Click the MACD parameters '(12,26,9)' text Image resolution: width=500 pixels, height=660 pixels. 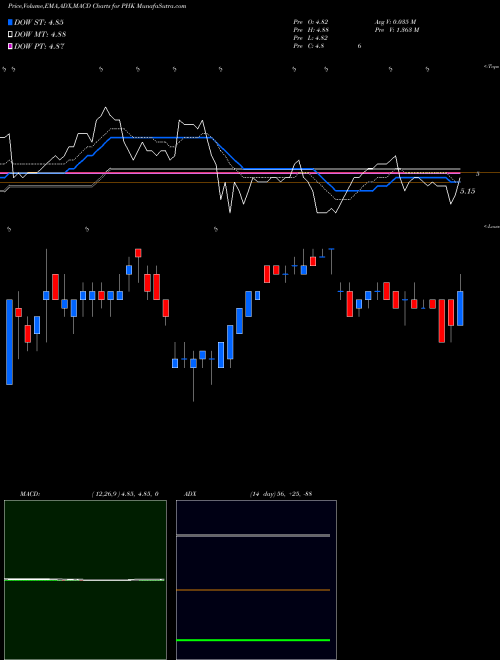[x=105, y=494]
